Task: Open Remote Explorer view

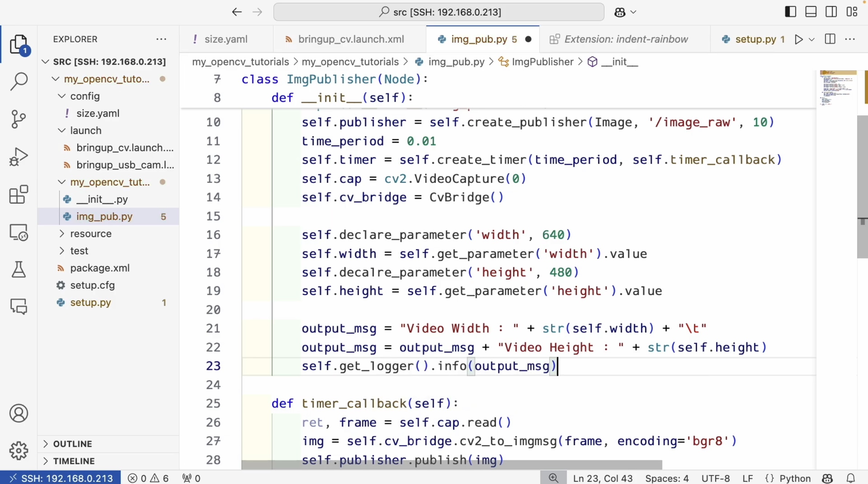Action: [x=19, y=232]
